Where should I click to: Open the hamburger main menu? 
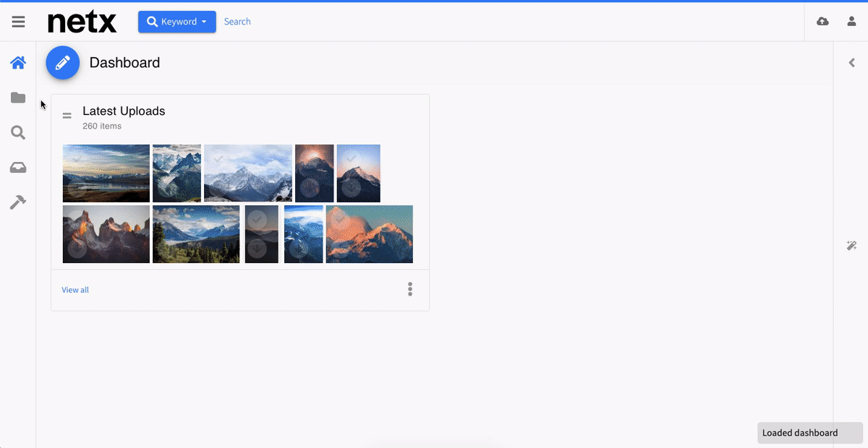tap(18, 22)
